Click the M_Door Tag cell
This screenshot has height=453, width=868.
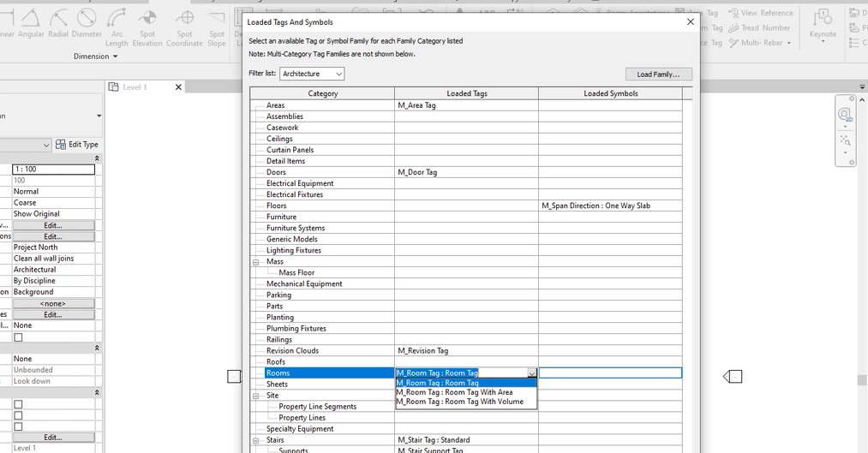tap(466, 172)
